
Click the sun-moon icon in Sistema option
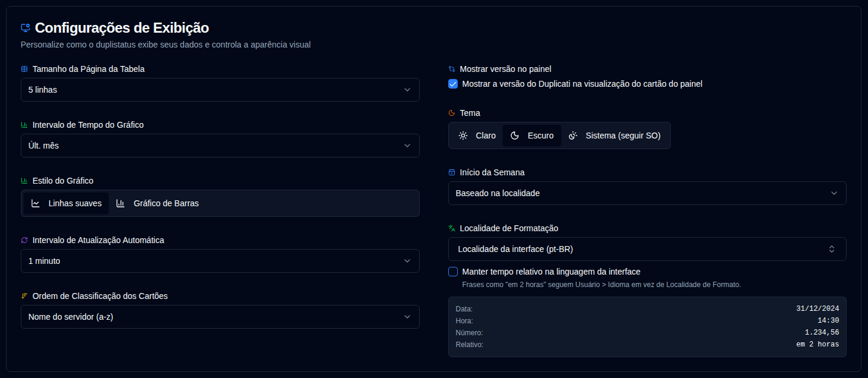(x=573, y=136)
